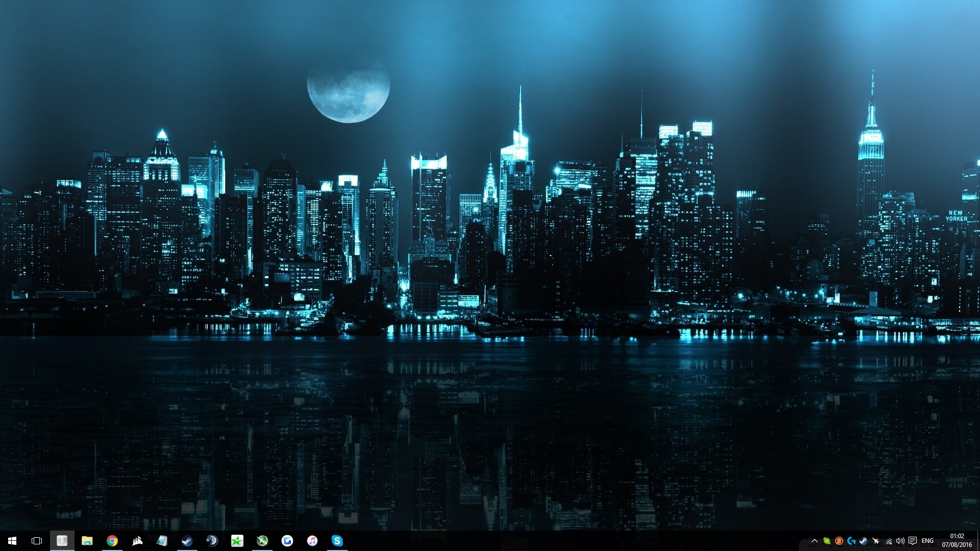Open the Wi-Fi network flyout
Image resolution: width=980 pixels, height=551 pixels.
coord(888,541)
